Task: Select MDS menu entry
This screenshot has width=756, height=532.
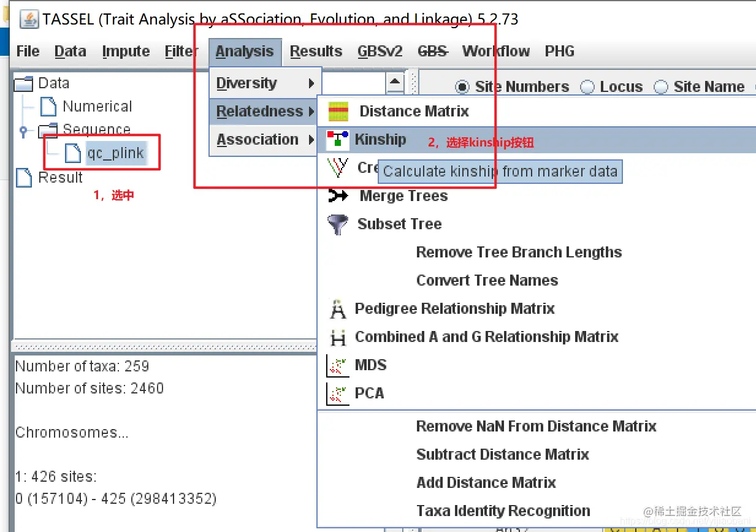Action: pos(536,365)
